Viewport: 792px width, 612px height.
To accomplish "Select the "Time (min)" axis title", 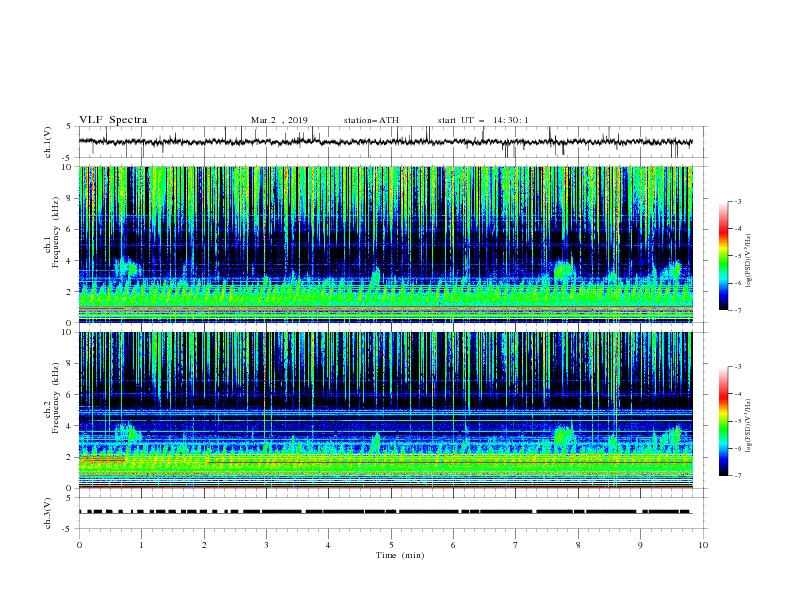I will 400,555.
